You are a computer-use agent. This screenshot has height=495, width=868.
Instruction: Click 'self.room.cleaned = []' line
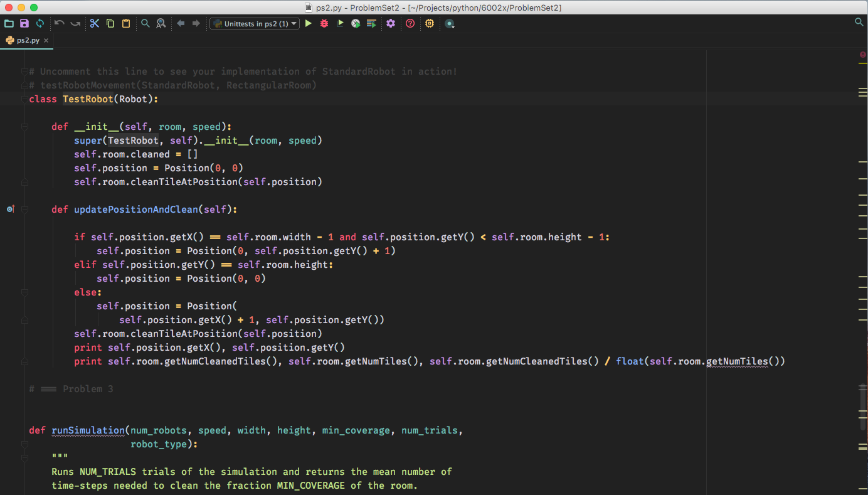[x=136, y=154]
